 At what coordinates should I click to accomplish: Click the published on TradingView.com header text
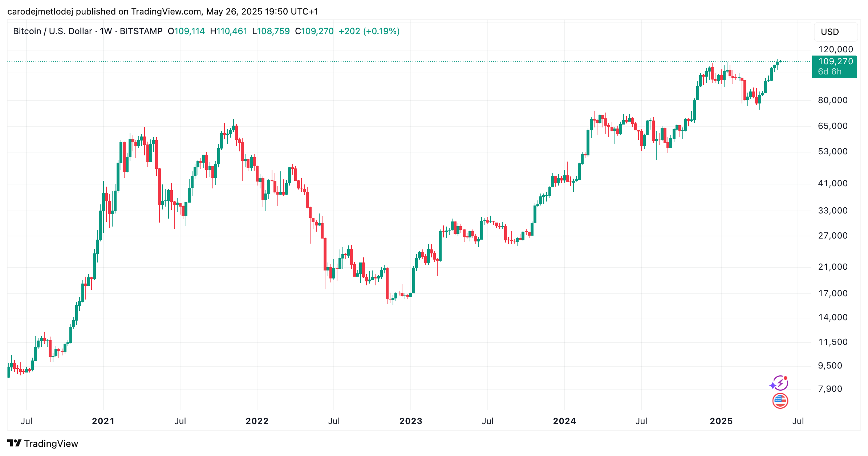[139, 12]
